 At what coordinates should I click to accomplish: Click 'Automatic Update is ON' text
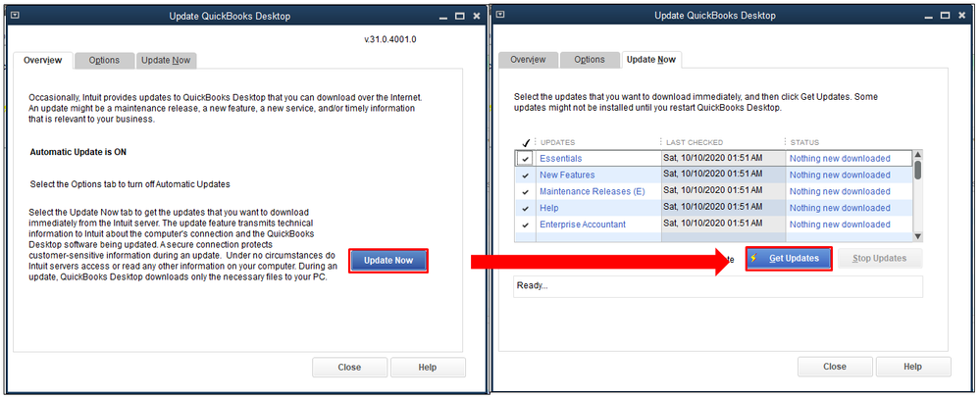[78, 152]
